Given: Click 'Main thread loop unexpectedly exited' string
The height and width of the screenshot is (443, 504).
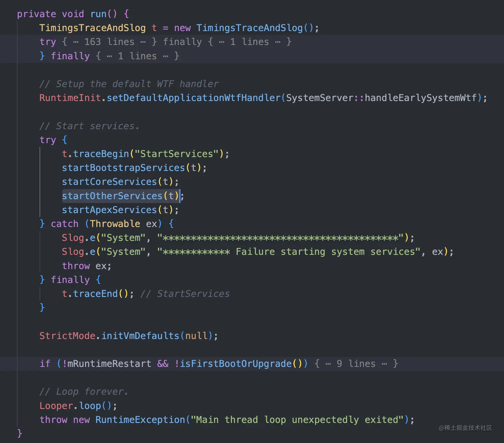Looking at the screenshot, I should [297, 420].
